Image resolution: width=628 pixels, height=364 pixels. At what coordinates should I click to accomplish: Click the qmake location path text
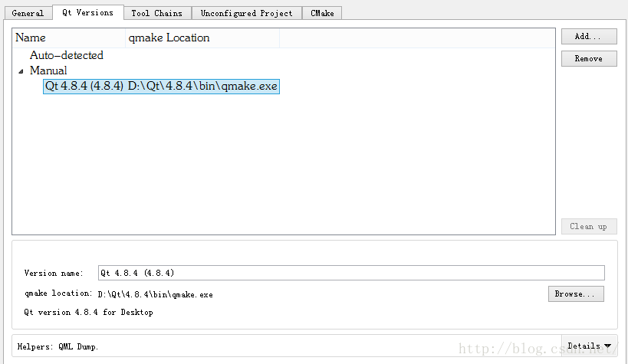click(156, 294)
